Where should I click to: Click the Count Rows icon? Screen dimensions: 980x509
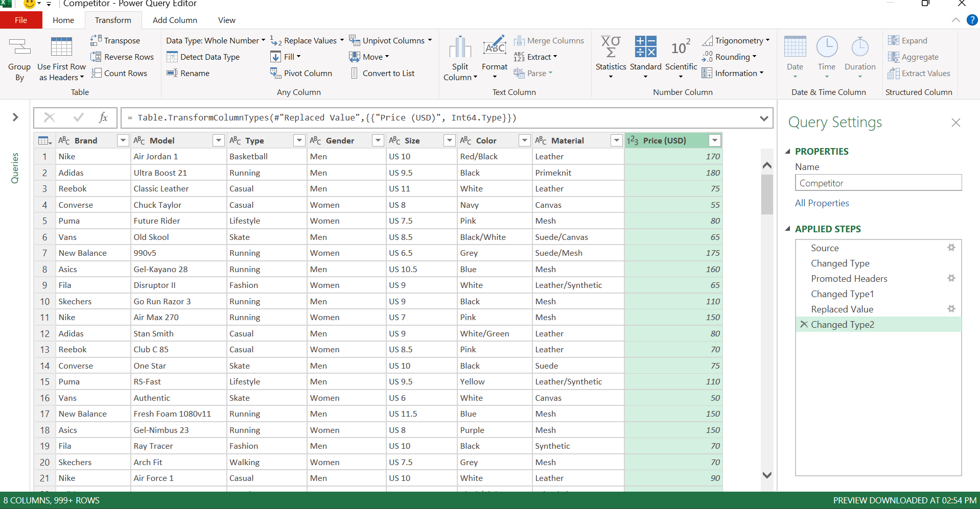96,74
